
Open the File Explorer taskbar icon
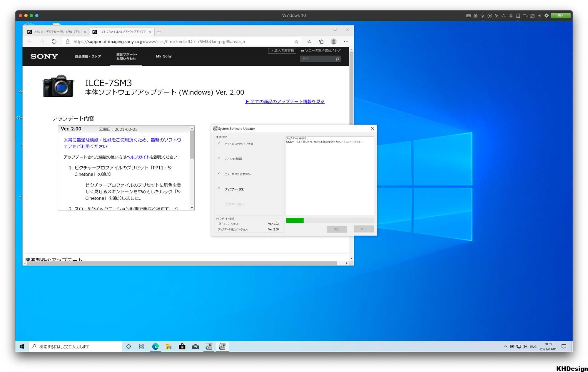[169, 346]
